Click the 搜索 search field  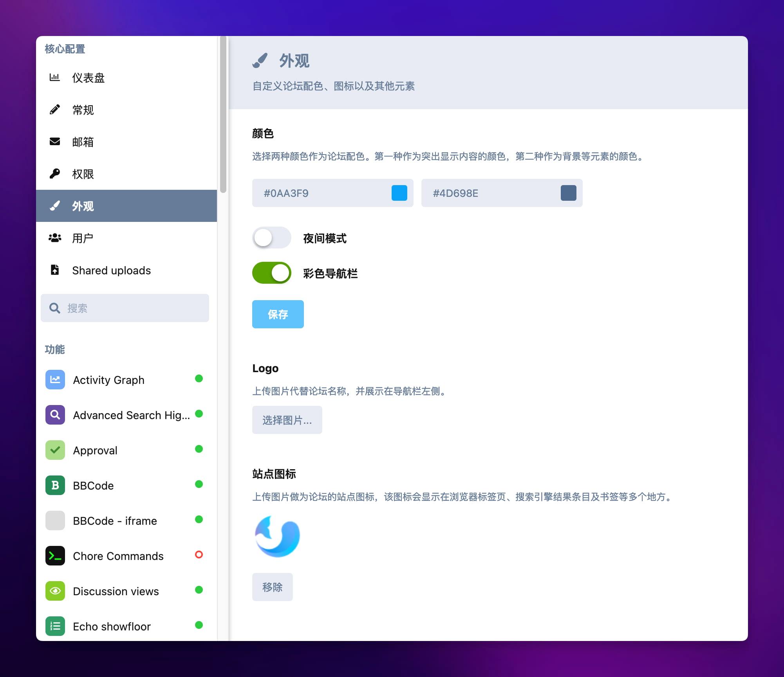125,308
